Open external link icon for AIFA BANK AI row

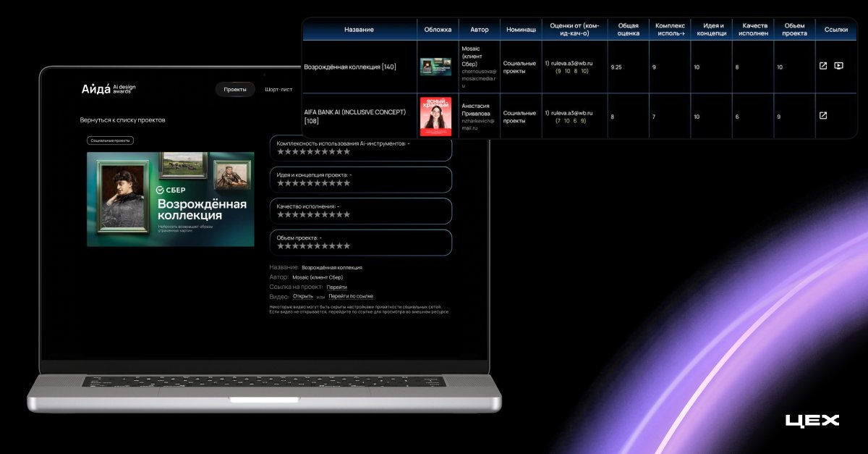pos(823,115)
